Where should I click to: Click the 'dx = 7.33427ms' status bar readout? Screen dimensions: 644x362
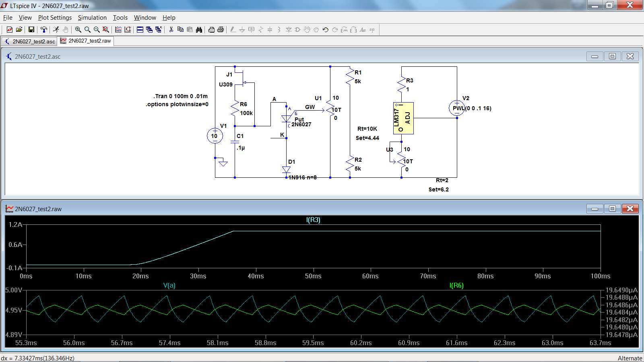coord(38,358)
